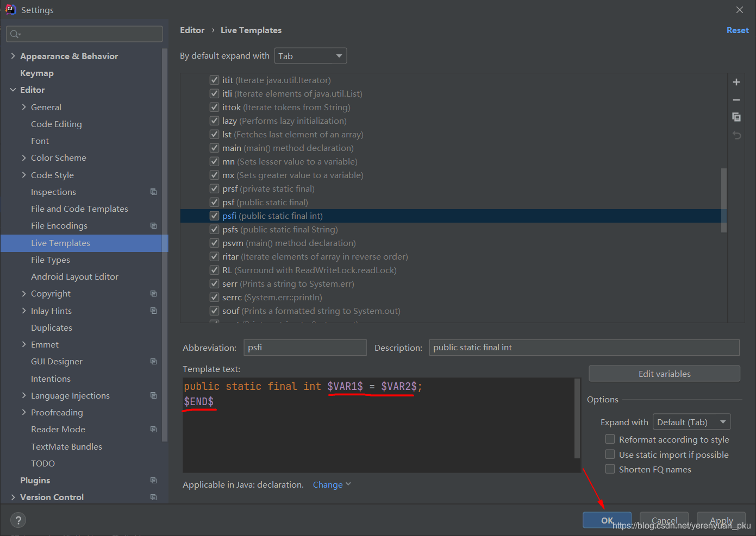Click the Description field
Screen dimensions: 756x536
click(584, 348)
